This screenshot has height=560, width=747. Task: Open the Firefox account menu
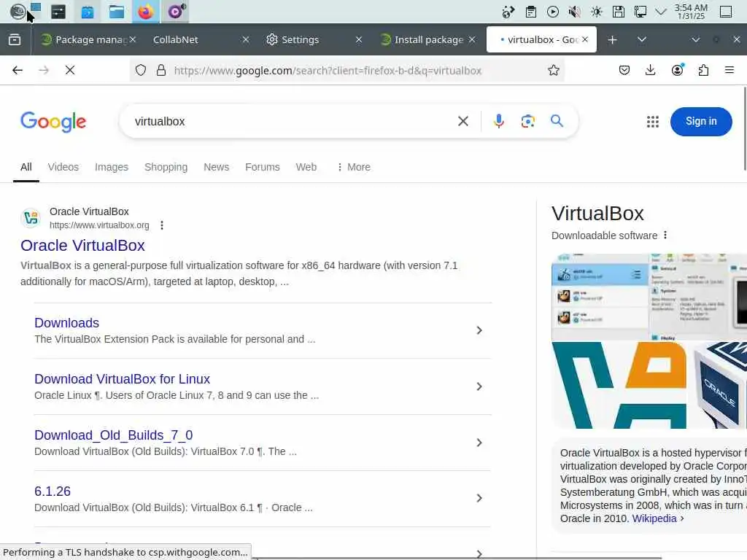677,71
